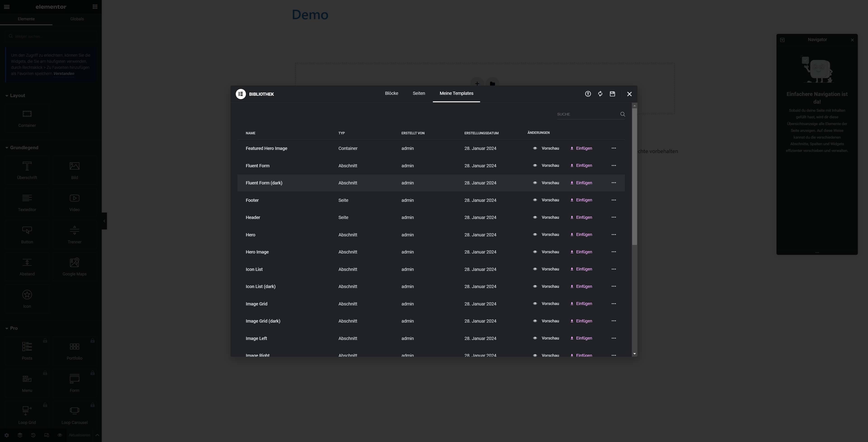Open the widgets grid icon beside Elementor logo
The image size is (868, 442).
click(95, 7)
